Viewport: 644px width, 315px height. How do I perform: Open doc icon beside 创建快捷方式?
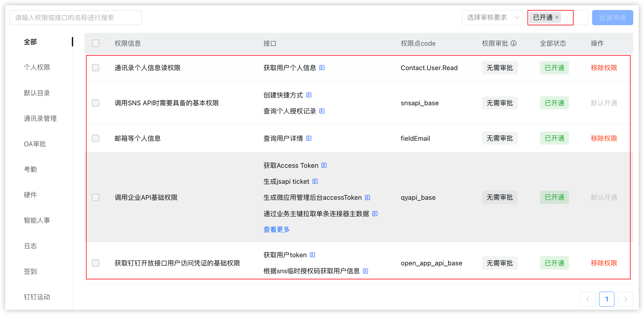[x=309, y=95]
